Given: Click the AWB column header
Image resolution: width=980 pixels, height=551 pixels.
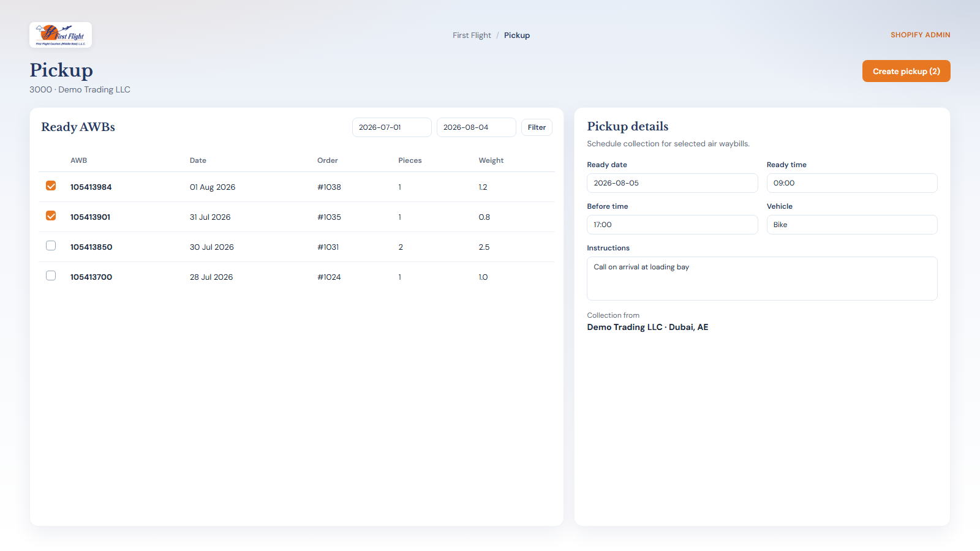Looking at the screenshot, I should click(78, 160).
